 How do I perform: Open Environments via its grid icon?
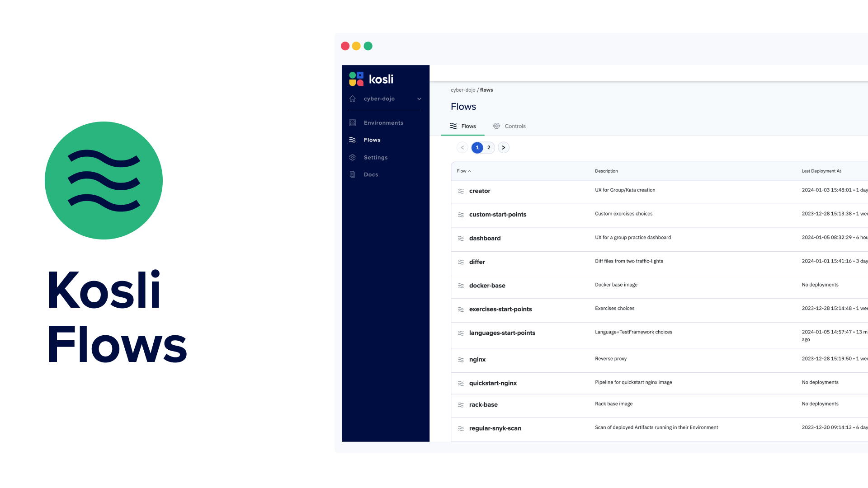coord(352,122)
